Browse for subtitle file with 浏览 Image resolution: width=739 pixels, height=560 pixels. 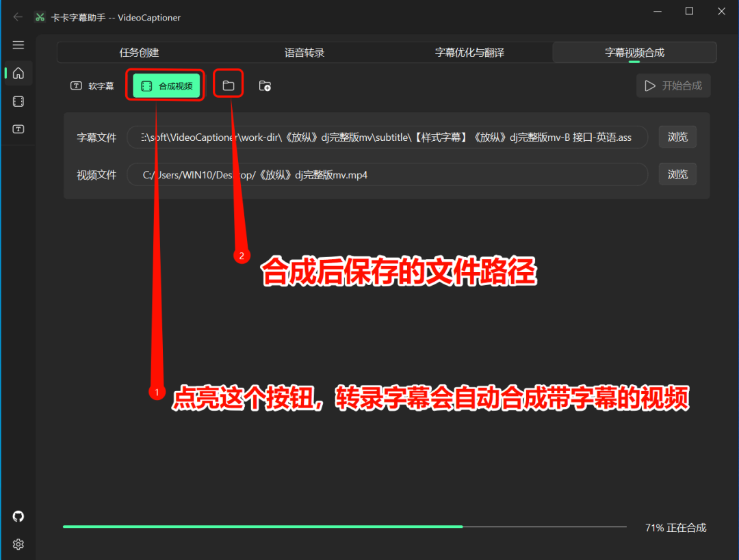coord(677,137)
